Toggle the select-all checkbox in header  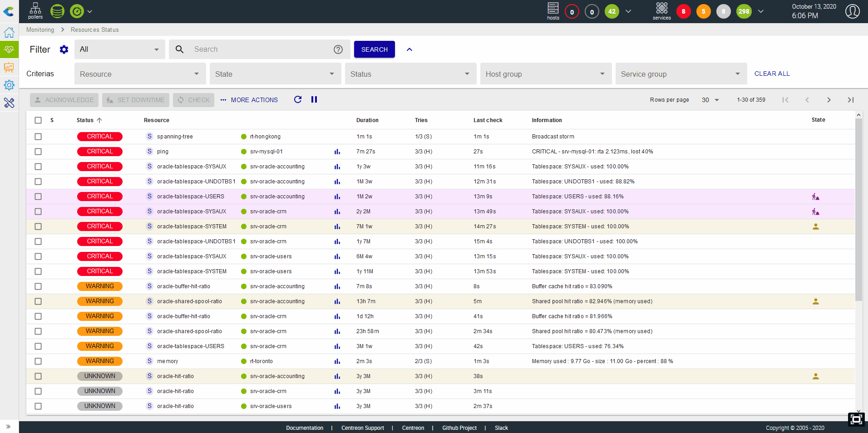coord(38,120)
